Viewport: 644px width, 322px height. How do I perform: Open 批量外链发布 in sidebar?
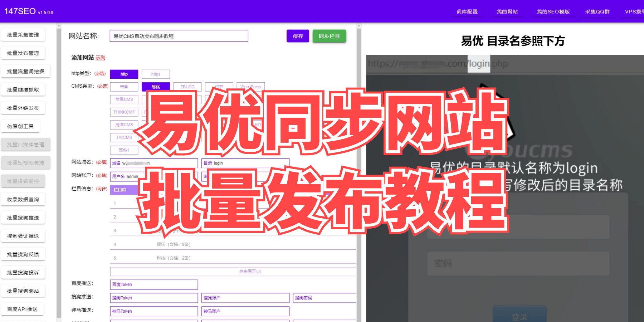point(23,108)
